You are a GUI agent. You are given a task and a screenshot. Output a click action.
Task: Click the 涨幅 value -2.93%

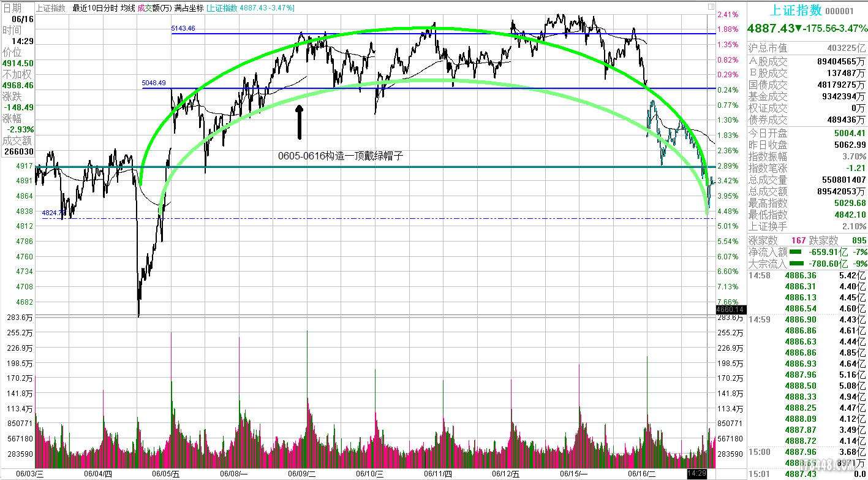pyautogui.click(x=21, y=129)
